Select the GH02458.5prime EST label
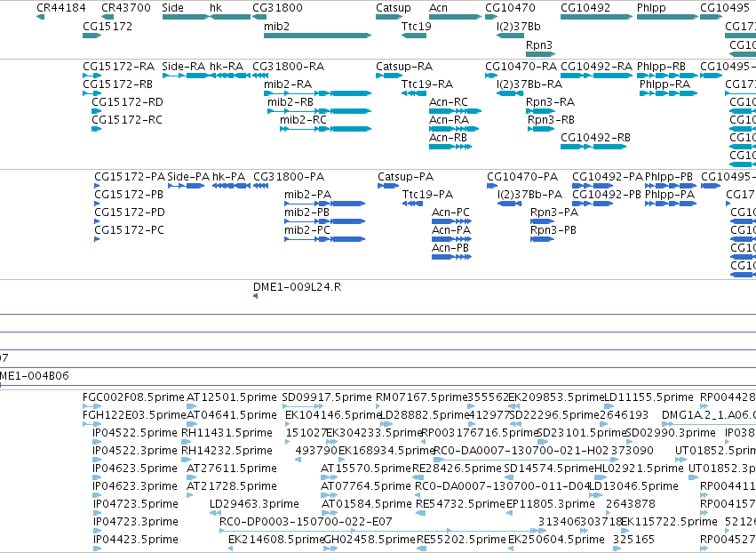Viewport: 756px width, 553px height. pyautogui.click(x=370, y=540)
